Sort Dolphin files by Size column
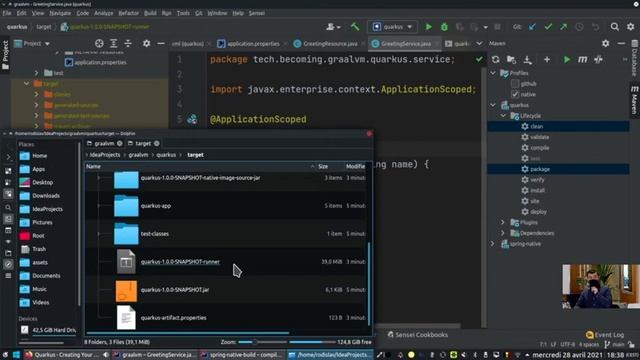This screenshot has width=640, height=360. click(x=323, y=167)
